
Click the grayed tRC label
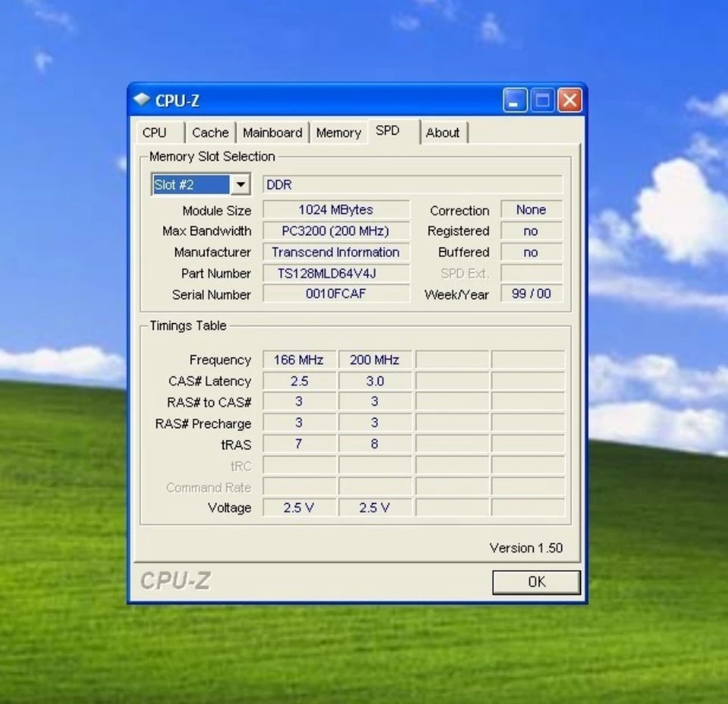[241, 467]
